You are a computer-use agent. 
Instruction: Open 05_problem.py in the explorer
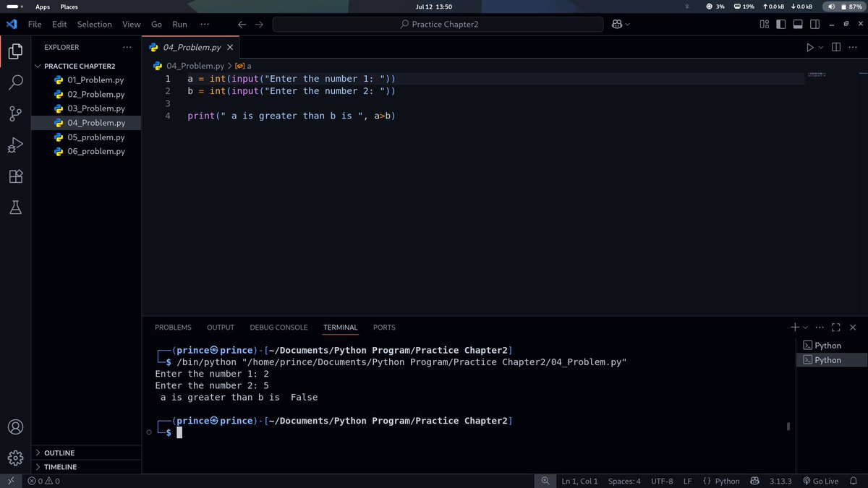(x=86, y=137)
